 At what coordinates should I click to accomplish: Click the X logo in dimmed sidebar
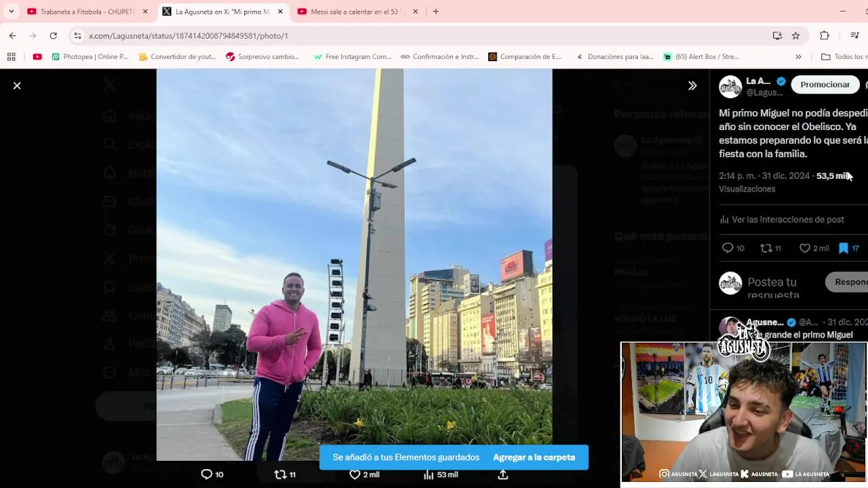click(x=110, y=85)
